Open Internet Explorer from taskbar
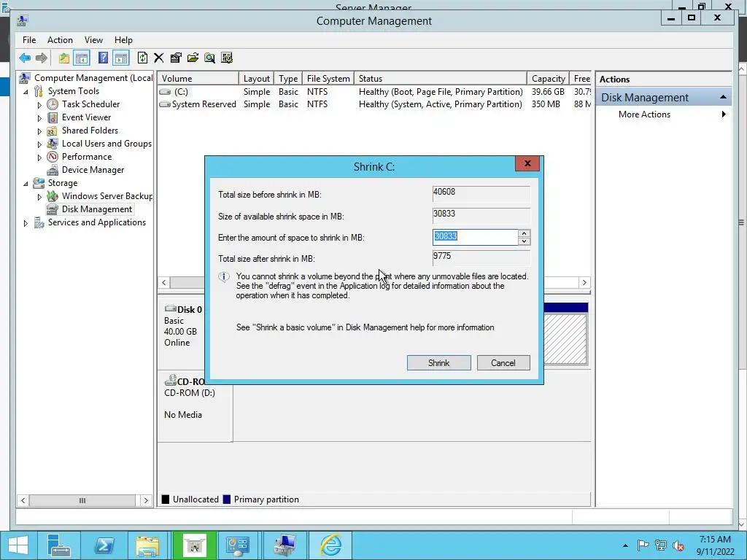Screen dimensions: 747x560 [330, 545]
